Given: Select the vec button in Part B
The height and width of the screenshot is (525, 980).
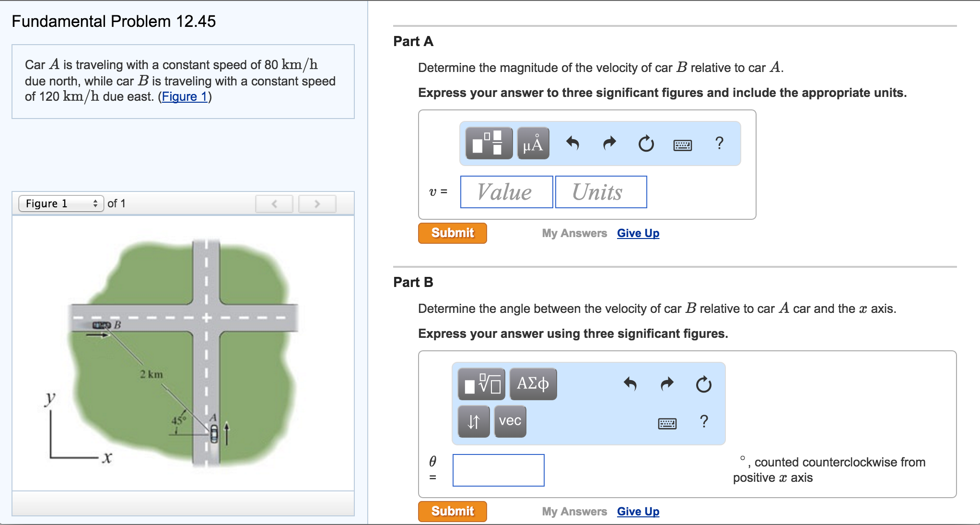Looking at the screenshot, I should pos(510,421).
